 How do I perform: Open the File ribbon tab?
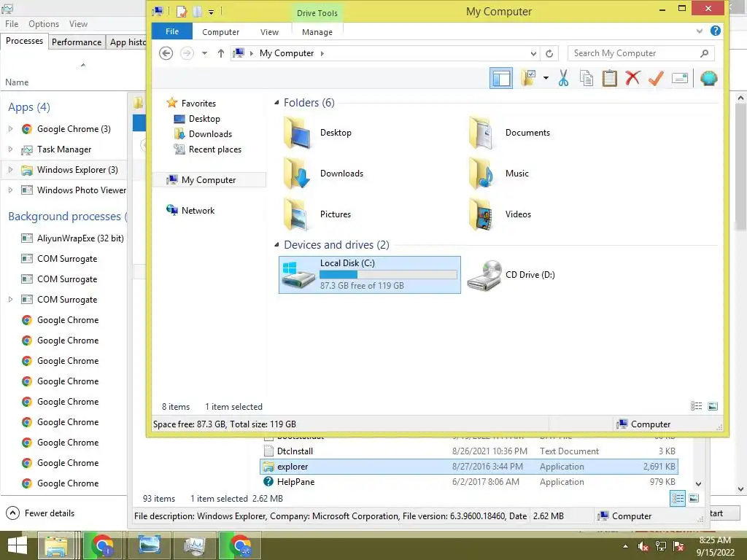[172, 31]
